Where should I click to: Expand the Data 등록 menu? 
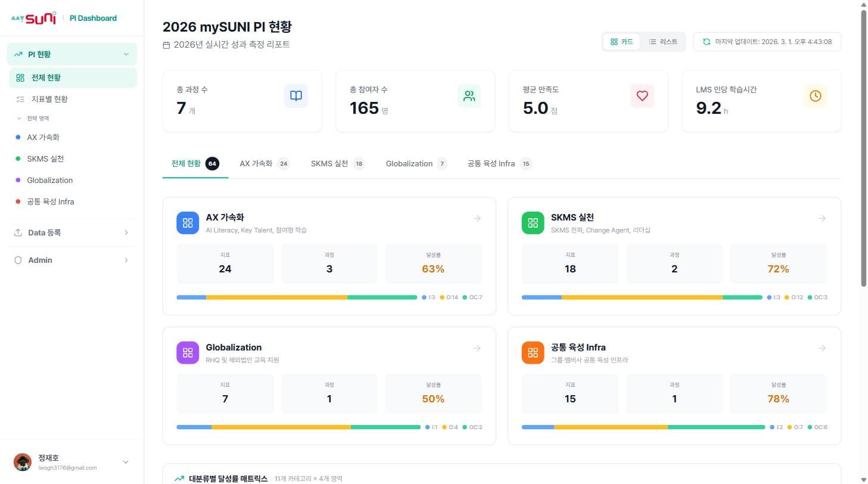coord(126,232)
